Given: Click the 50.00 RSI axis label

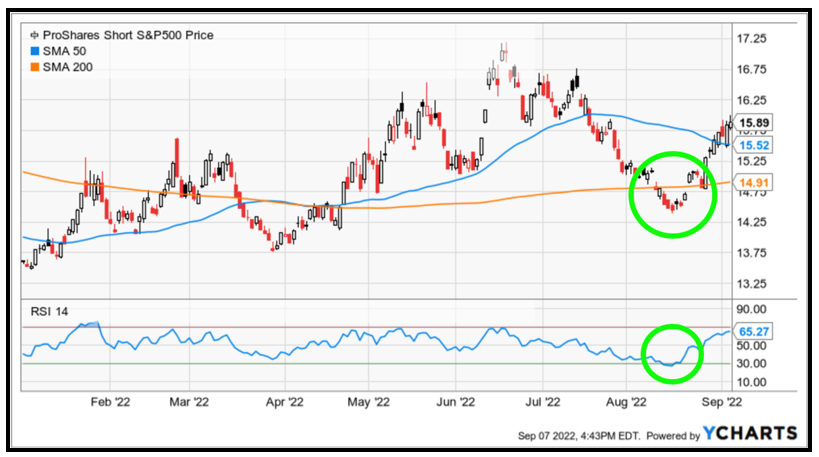Looking at the screenshot, I should [x=752, y=346].
